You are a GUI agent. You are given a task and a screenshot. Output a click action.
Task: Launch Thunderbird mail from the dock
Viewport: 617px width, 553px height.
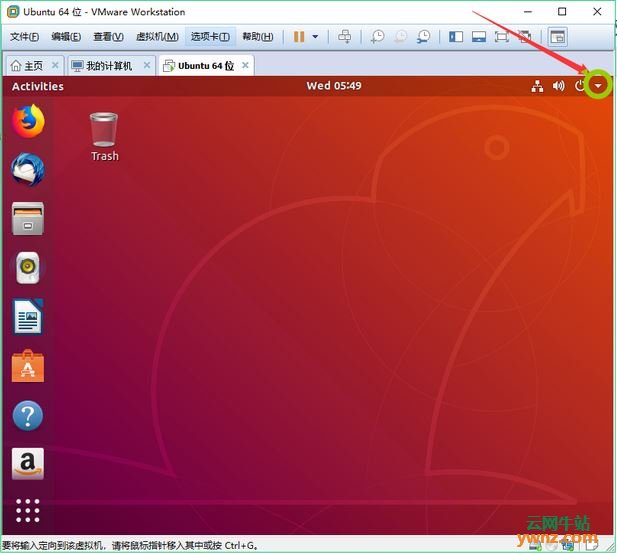click(28, 170)
